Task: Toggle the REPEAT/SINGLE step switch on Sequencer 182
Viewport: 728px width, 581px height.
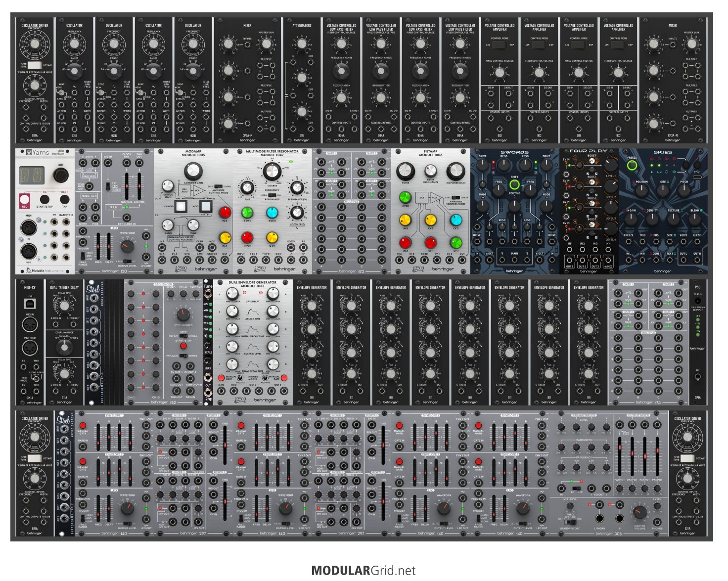Action: pos(183,336)
